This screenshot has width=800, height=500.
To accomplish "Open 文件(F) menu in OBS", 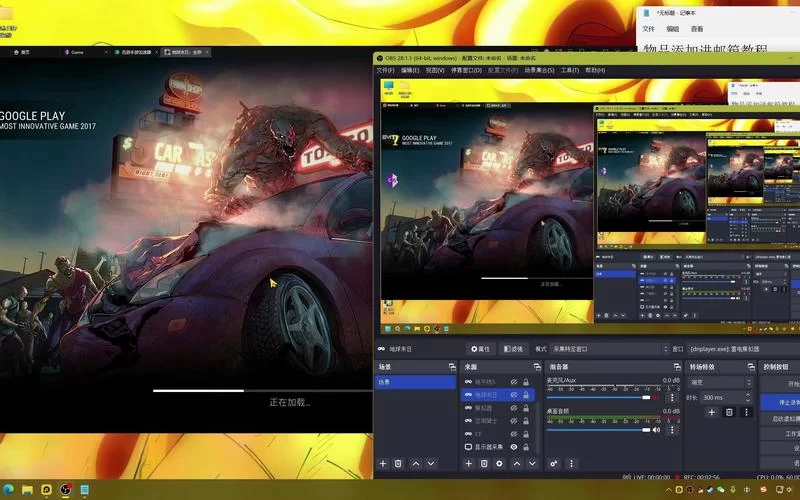I will [x=385, y=70].
